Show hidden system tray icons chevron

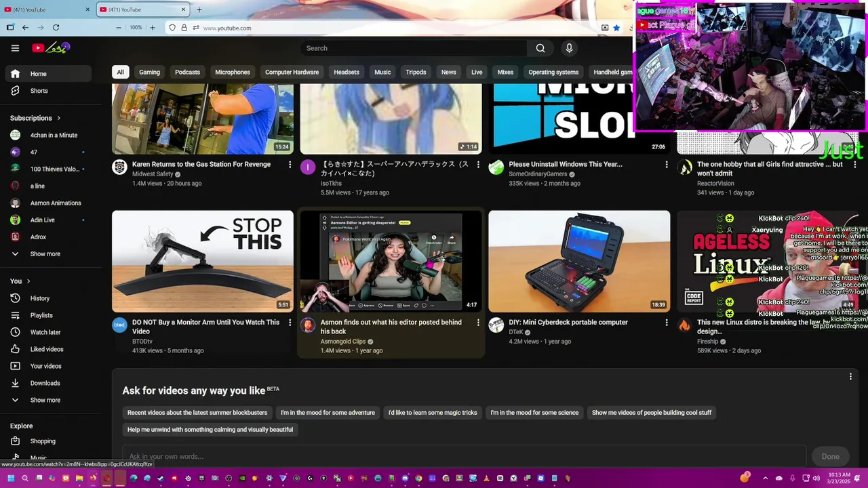coord(765,479)
